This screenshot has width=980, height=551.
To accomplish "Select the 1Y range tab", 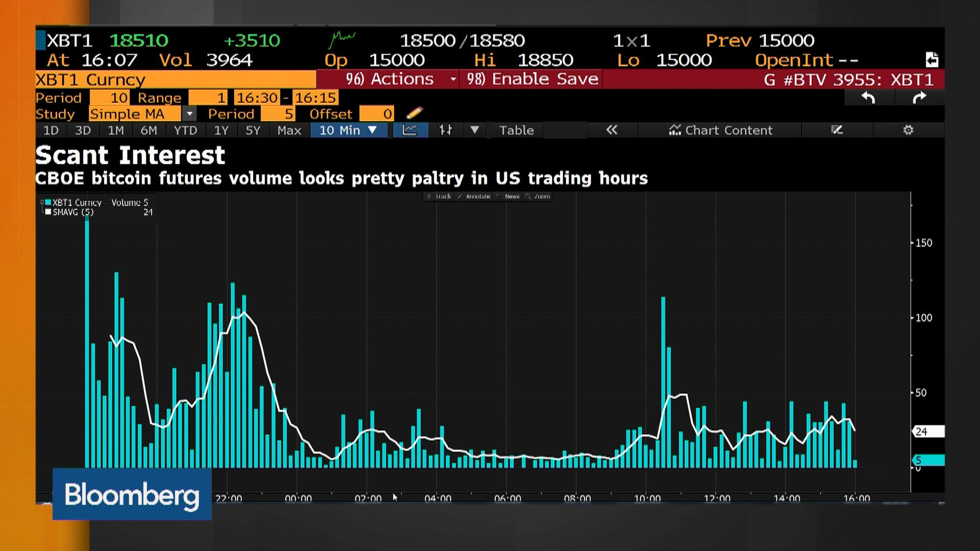I will [x=221, y=130].
